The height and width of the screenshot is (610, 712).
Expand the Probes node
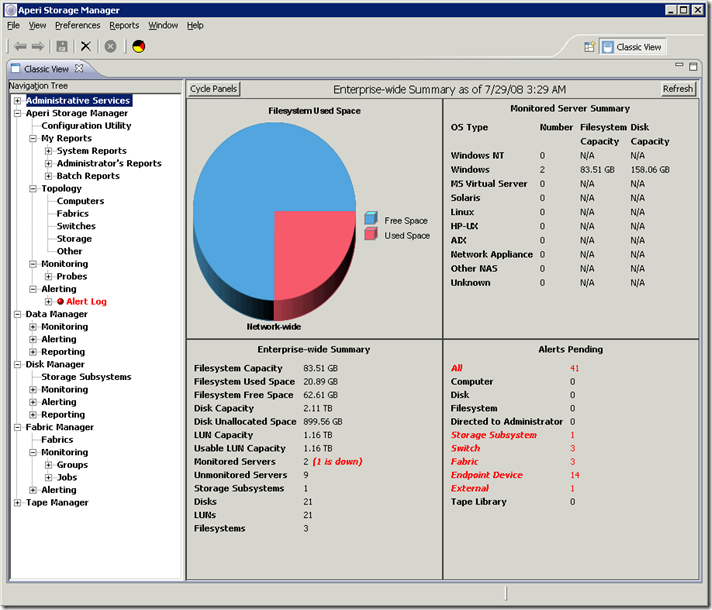48,276
